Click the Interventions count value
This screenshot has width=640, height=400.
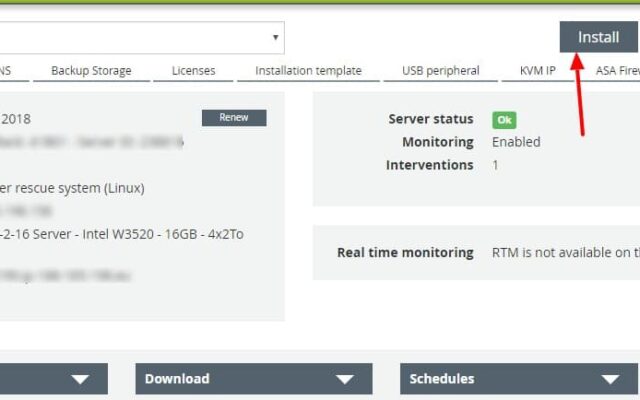[495, 165]
